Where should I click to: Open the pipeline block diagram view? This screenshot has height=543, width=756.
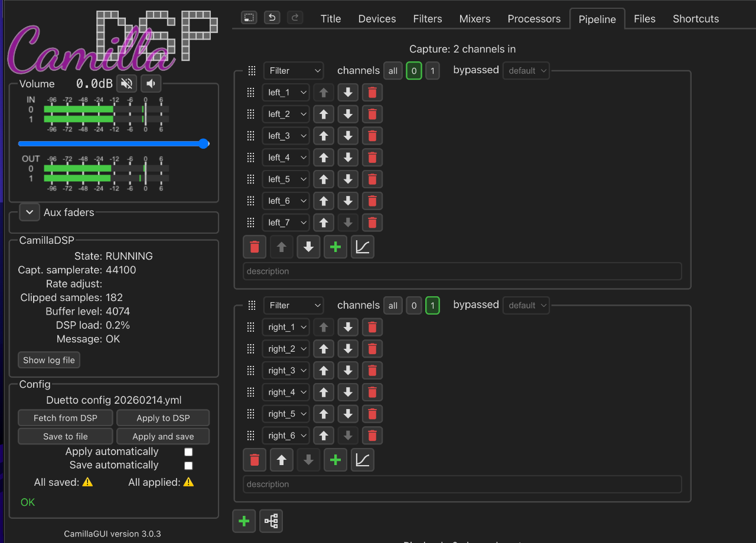coord(271,521)
